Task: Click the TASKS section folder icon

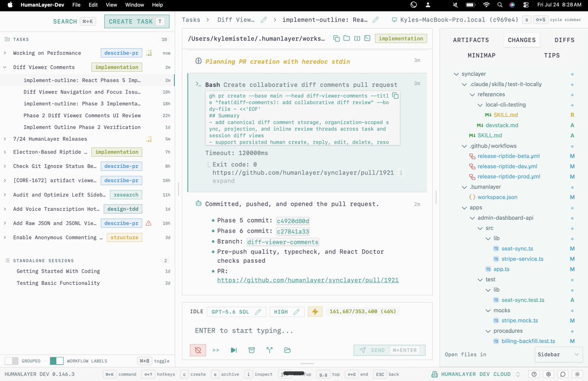Action: pyautogui.click(x=7, y=39)
